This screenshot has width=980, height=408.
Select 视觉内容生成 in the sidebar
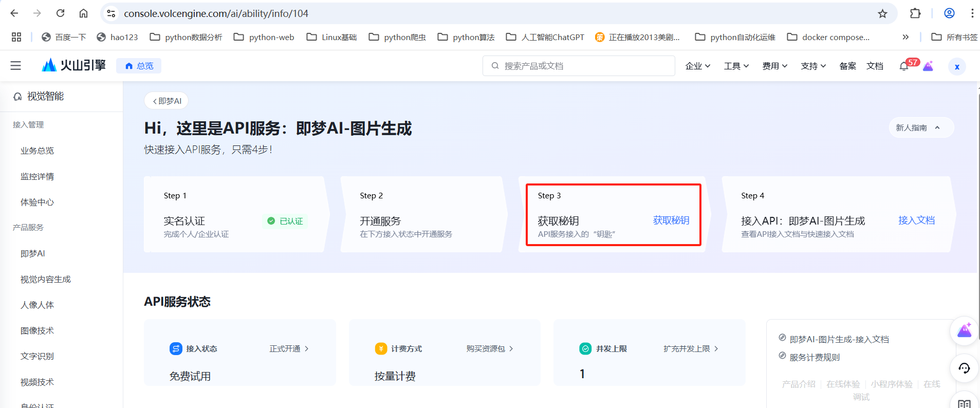(x=46, y=279)
